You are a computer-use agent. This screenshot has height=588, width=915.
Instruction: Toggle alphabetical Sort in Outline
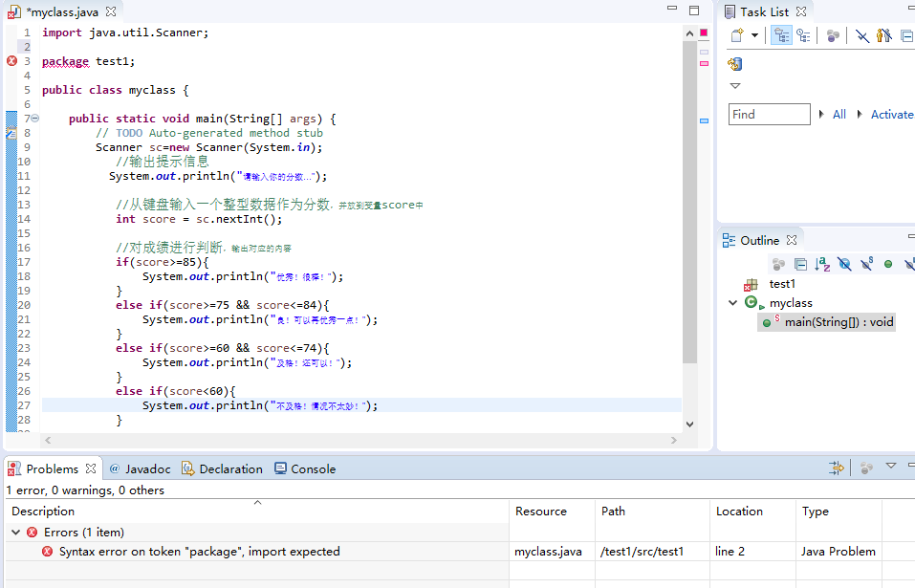click(x=822, y=264)
